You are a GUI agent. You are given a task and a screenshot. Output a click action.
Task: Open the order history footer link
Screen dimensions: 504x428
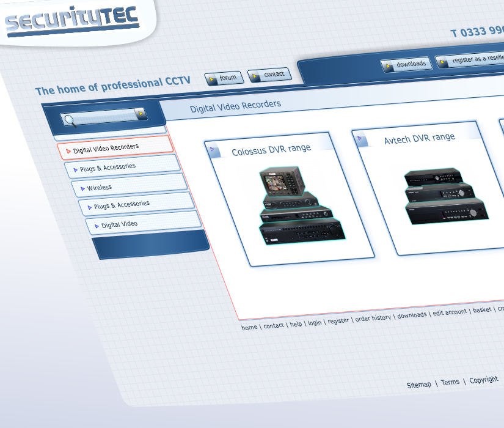pos(373,318)
